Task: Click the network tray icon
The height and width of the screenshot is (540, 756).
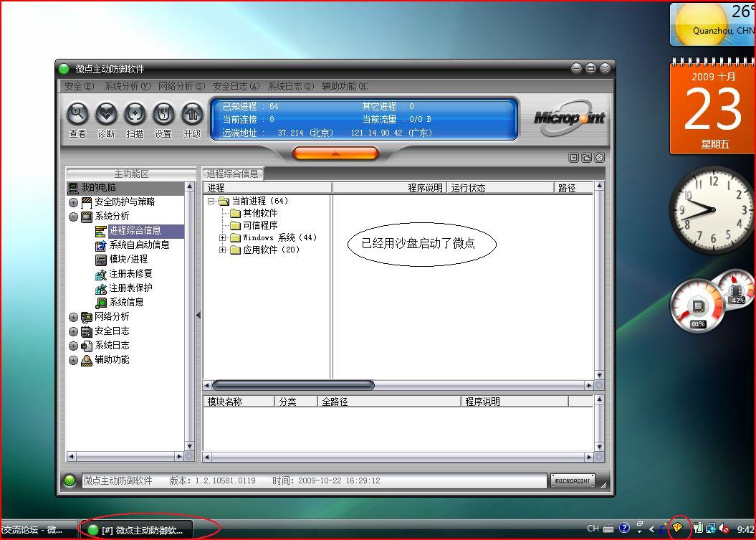Action: (710, 529)
